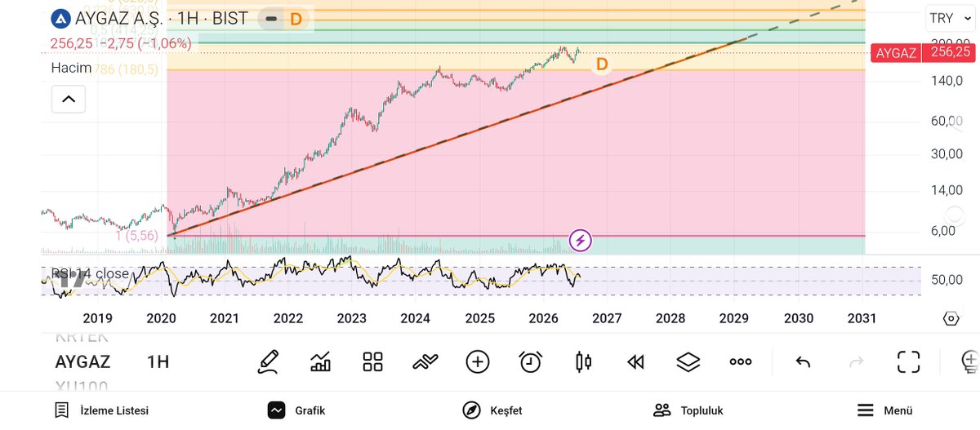Select the RSI 14 close label
The width and height of the screenshot is (980, 430).
click(90, 273)
